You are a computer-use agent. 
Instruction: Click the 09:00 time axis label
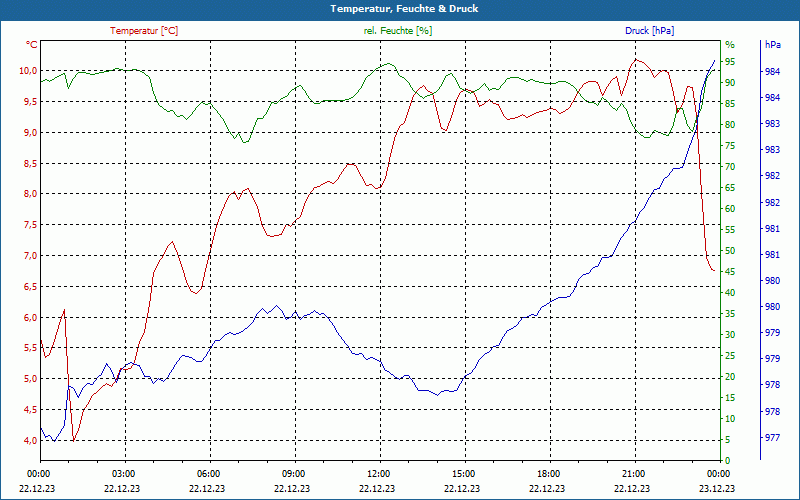[292, 473]
